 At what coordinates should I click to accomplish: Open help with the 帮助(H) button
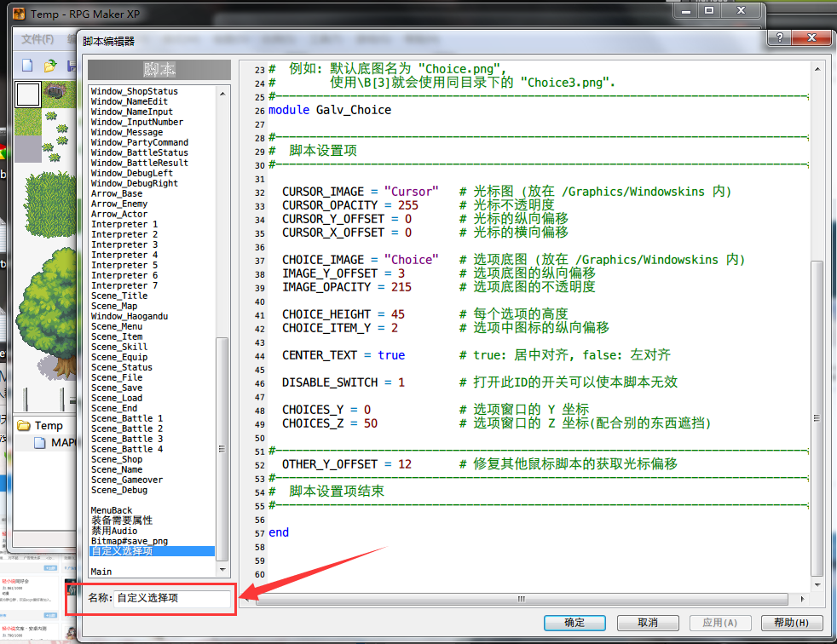[x=792, y=623]
